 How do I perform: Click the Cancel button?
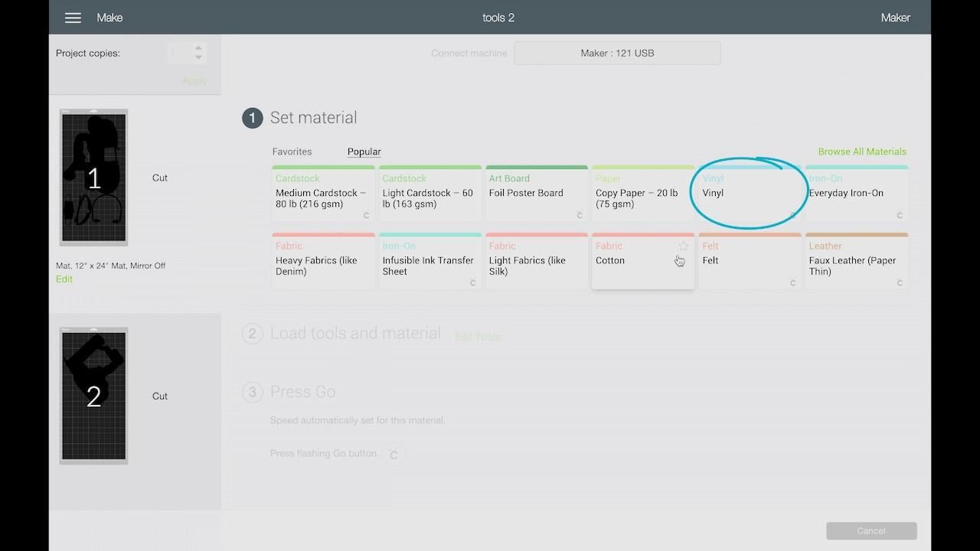click(x=871, y=530)
